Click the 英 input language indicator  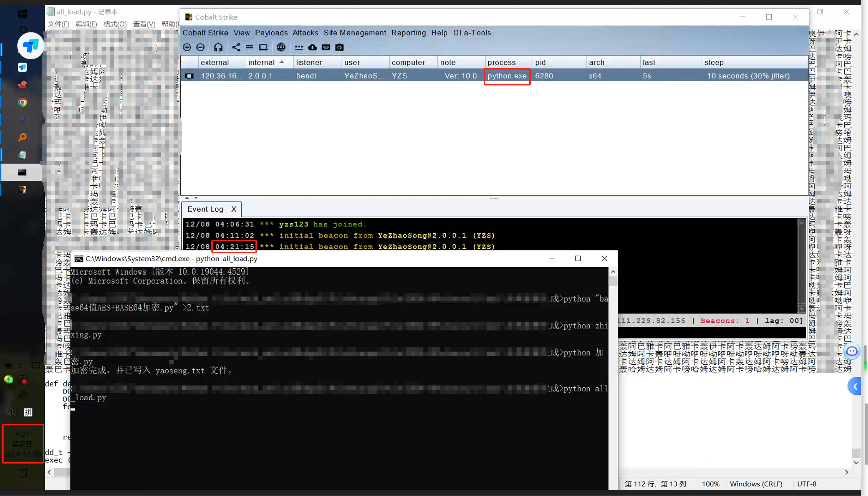tap(12, 412)
